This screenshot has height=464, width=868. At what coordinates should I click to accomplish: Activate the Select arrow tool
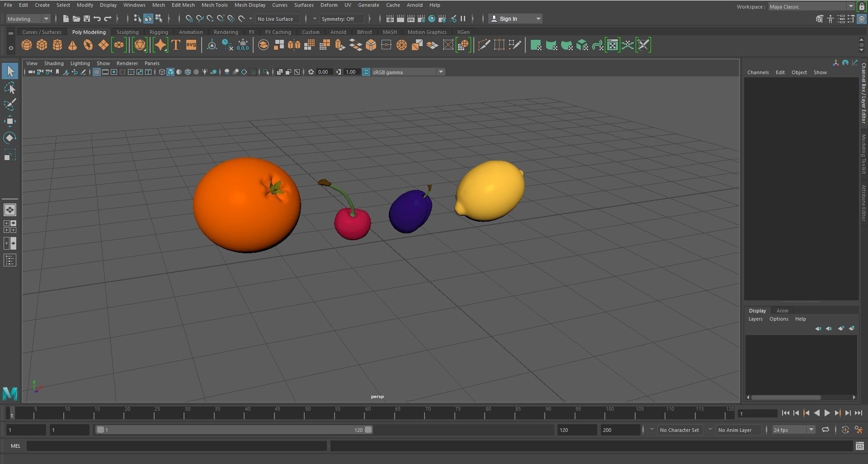tap(10, 71)
